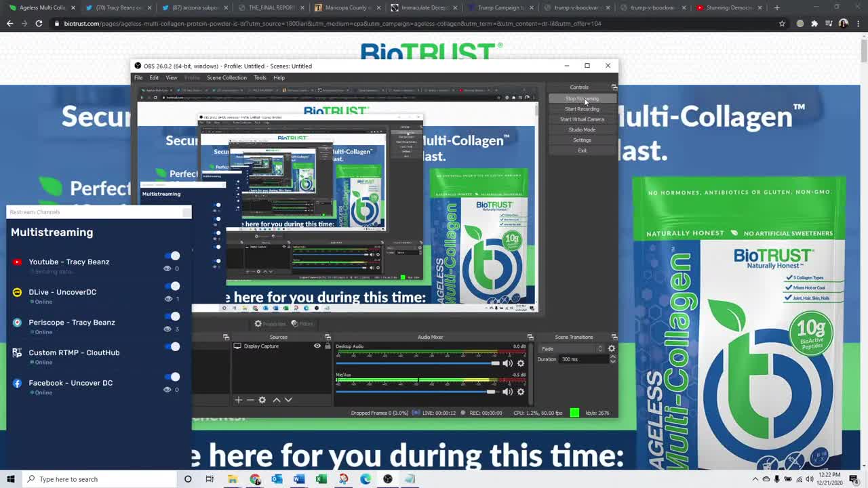868x488 pixels.
Task: Click Start Recording in OBS Controls
Action: pyautogui.click(x=582, y=108)
